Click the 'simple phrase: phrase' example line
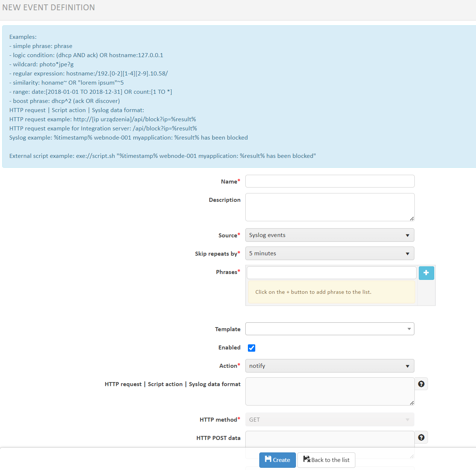Screen dimensions: 476x470 (x=41, y=46)
